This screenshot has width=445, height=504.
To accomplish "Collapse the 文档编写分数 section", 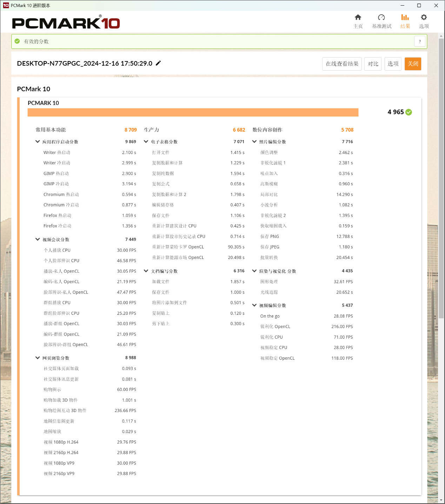I will (146, 271).
